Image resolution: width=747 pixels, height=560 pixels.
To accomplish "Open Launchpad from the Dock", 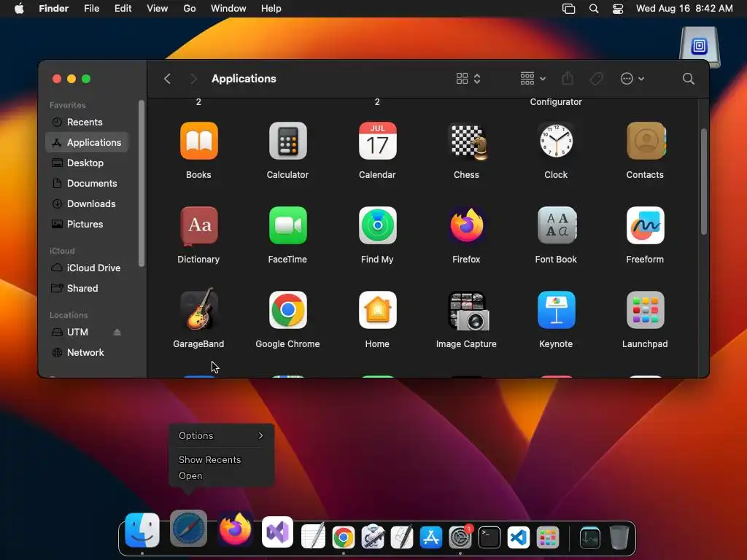I will tap(547, 537).
